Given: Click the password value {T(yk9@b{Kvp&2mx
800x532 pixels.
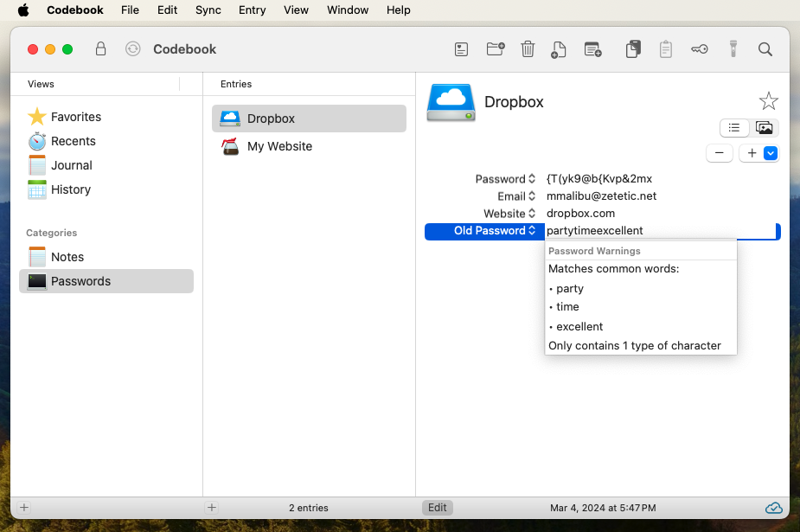Looking at the screenshot, I should [x=599, y=178].
